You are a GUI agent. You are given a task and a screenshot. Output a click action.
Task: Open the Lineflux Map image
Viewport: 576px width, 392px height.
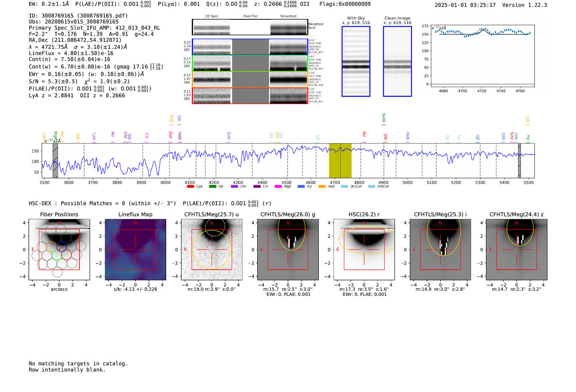[x=135, y=250]
